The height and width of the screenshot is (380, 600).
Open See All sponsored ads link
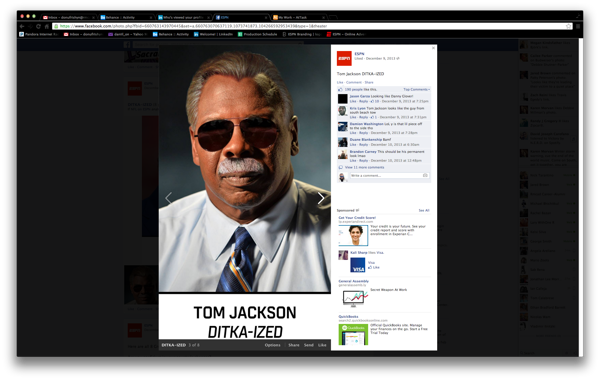coord(424,210)
